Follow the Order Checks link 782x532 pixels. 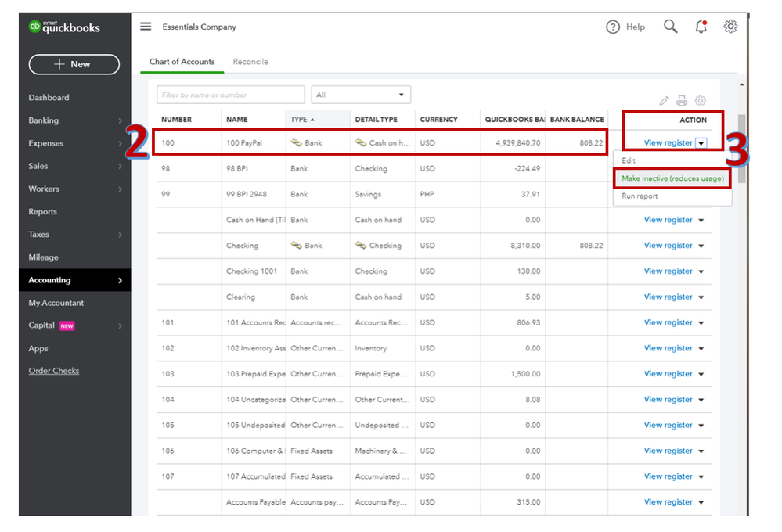click(54, 371)
